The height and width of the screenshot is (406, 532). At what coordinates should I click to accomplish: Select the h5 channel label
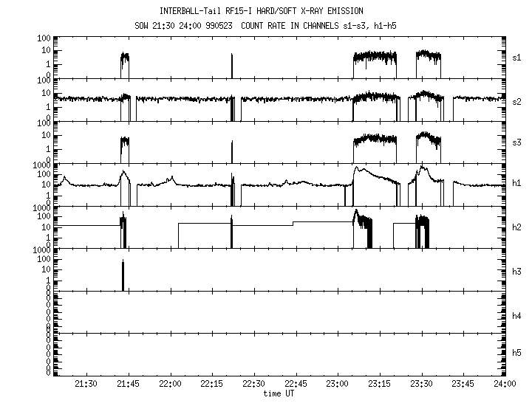pyautogui.click(x=517, y=355)
